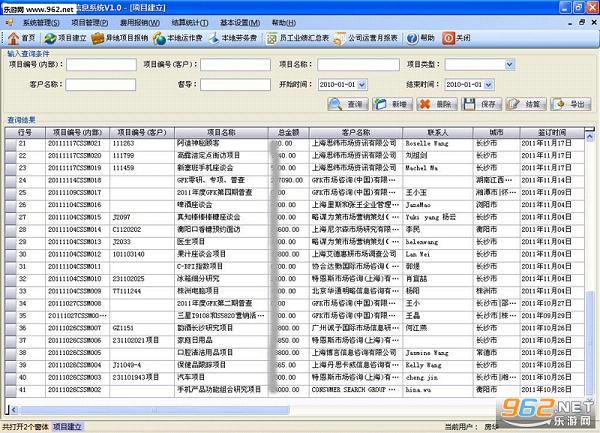Click the 删除 delete button
This screenshot has width=600, height=433.
[437, 104]
